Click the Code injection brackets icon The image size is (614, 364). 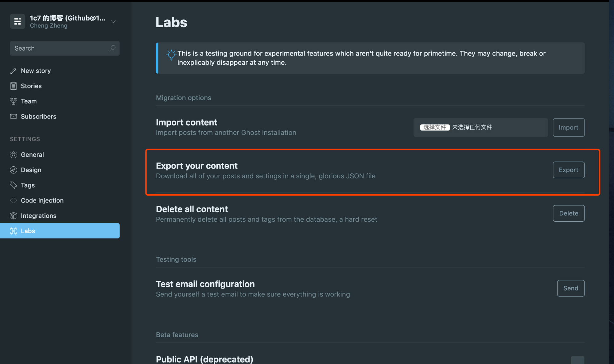(13, 200)
